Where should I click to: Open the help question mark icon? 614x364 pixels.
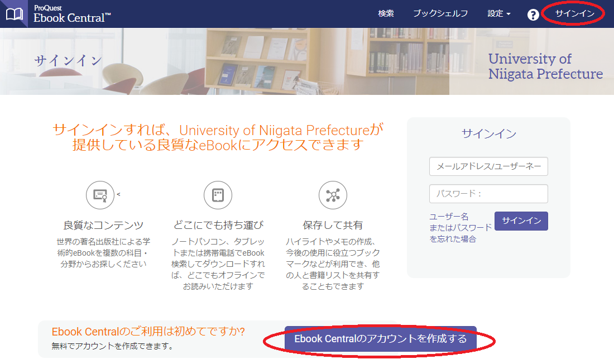pos(533,15)
